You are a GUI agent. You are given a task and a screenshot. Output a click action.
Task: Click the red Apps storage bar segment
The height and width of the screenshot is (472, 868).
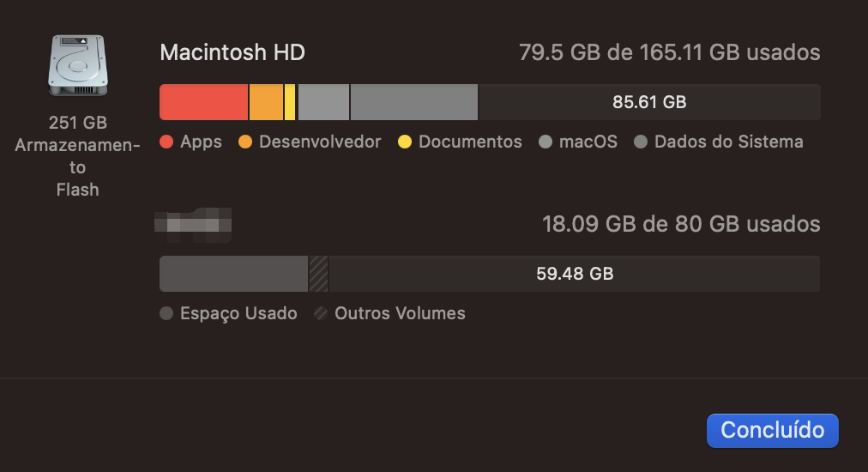click(204, 102)
